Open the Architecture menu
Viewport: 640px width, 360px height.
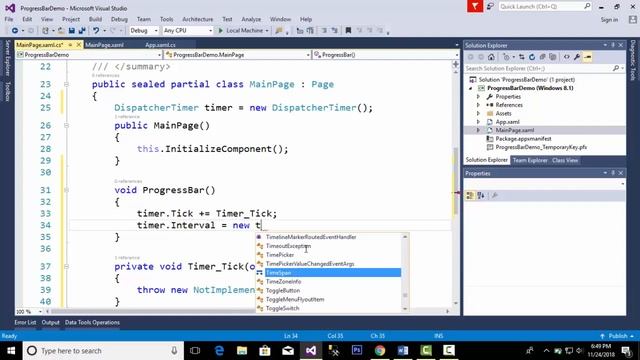point(198,19)
